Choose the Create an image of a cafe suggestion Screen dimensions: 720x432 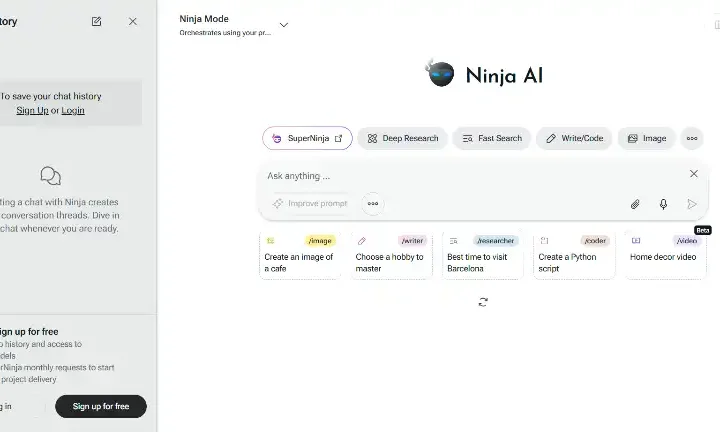click(300, 255)
